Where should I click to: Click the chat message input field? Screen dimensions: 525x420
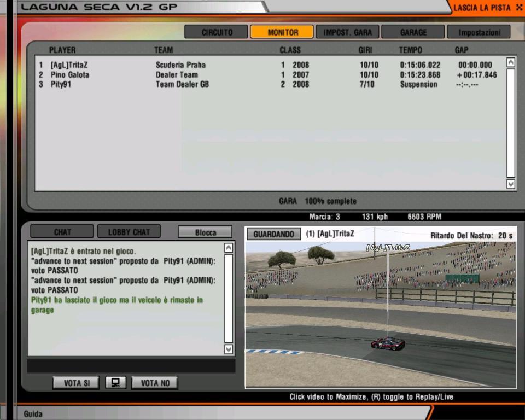coord(131,365)
